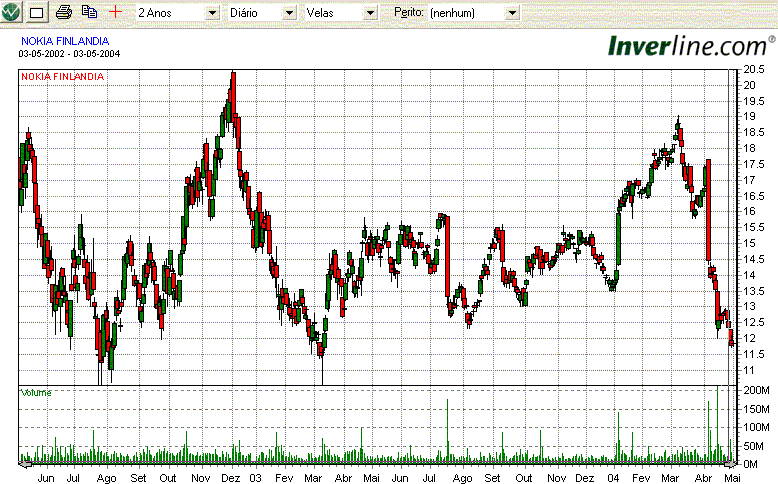Open the 2 Anos period dropdown
Image resolution: width=778 pixels, height=484 pixels.
click(x=212, y=13)
